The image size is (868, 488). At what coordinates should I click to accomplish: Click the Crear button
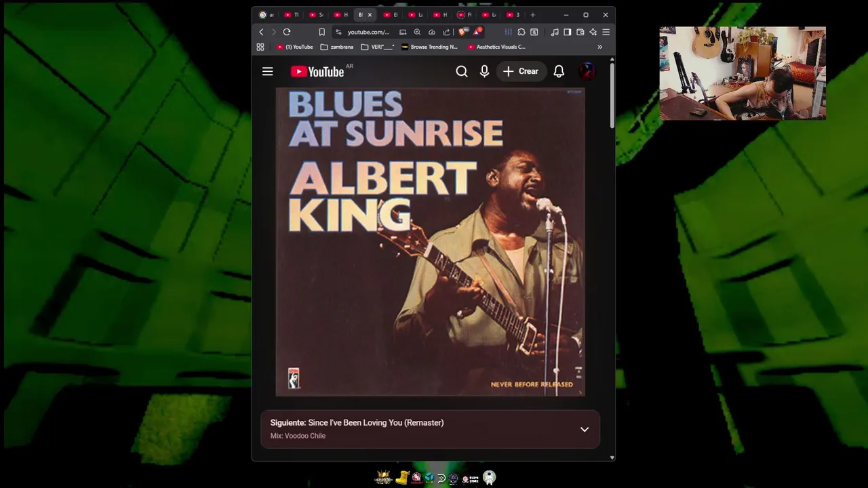(x=521, y=71)
